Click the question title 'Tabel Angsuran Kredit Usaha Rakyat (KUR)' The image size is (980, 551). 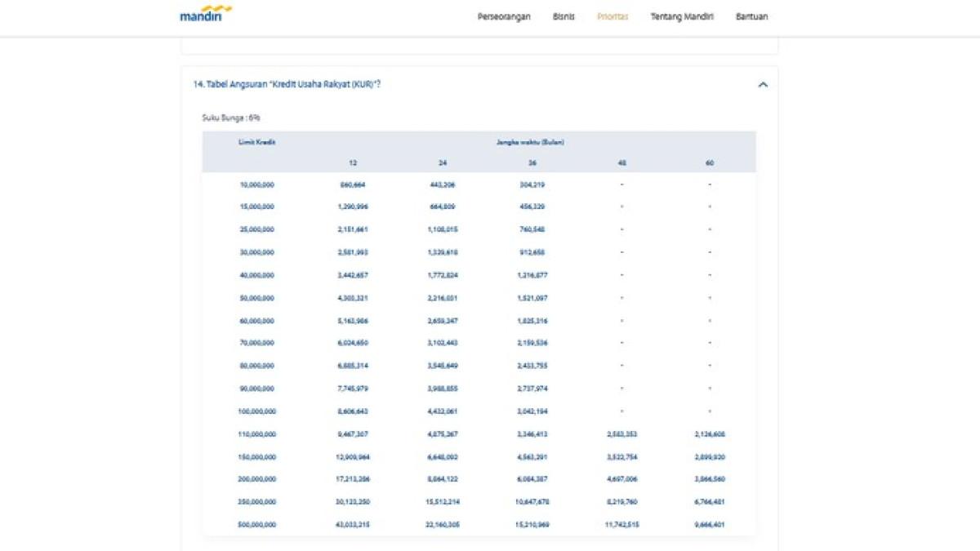pos(287,84)
